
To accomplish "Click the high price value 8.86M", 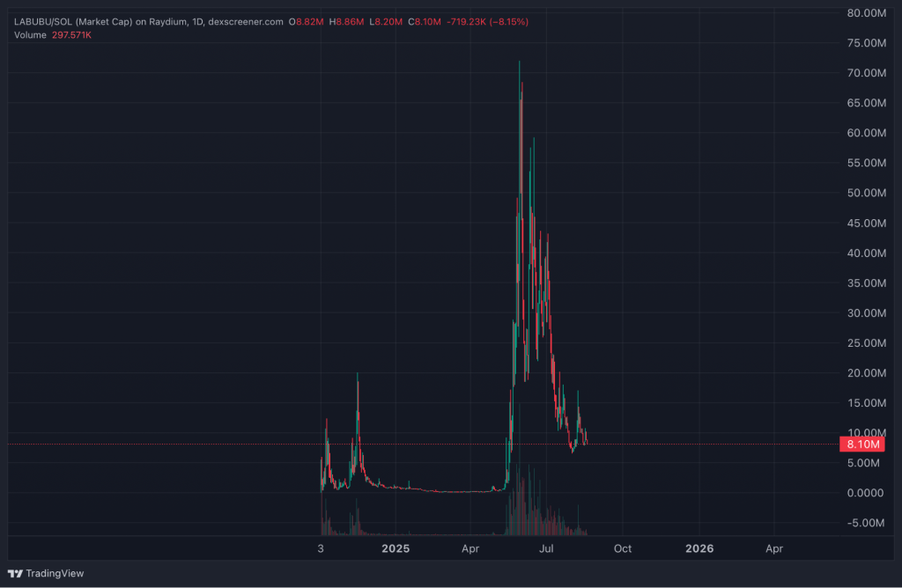I will click(349, 21).
